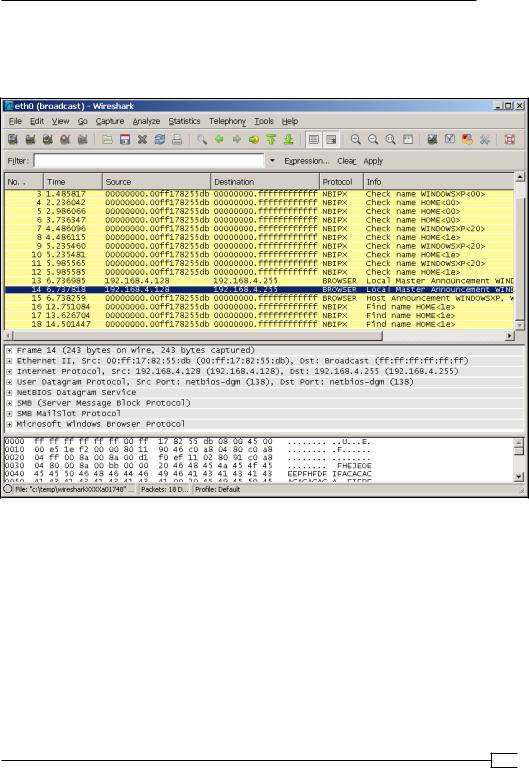Image resolution: width=529 pixels, height=768 pixels.
Task: Packet list vertical scrollbar up arrow
Action: [x=519, y=177]
